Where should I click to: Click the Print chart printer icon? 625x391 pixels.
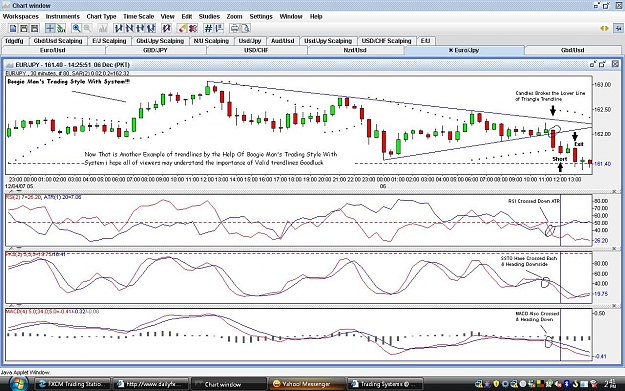(x=234, y=28)
